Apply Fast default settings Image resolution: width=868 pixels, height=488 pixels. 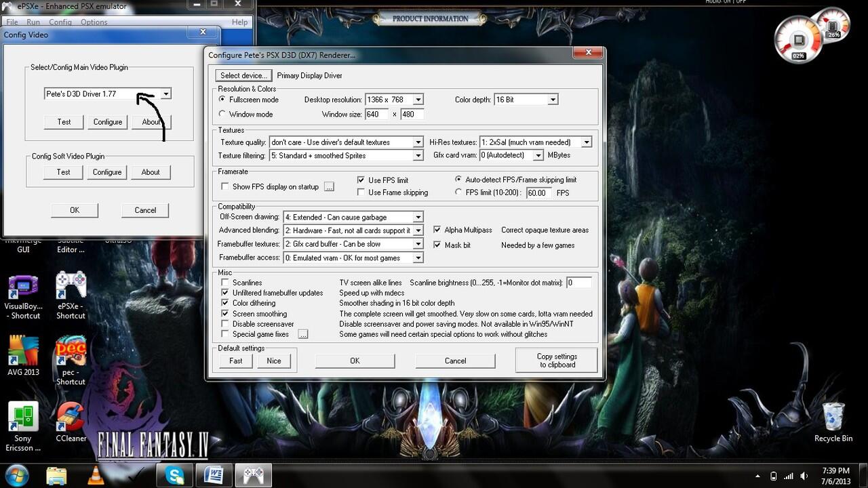pos(236,361)
